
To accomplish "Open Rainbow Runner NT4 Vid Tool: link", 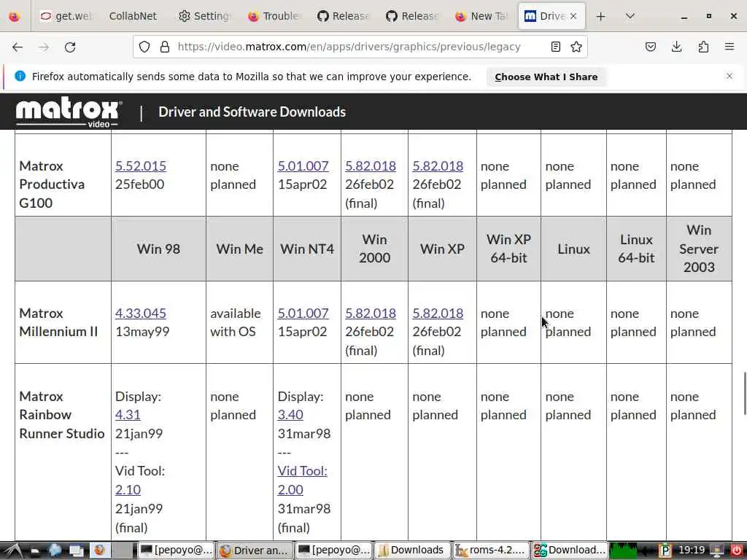I will (303, 471).
